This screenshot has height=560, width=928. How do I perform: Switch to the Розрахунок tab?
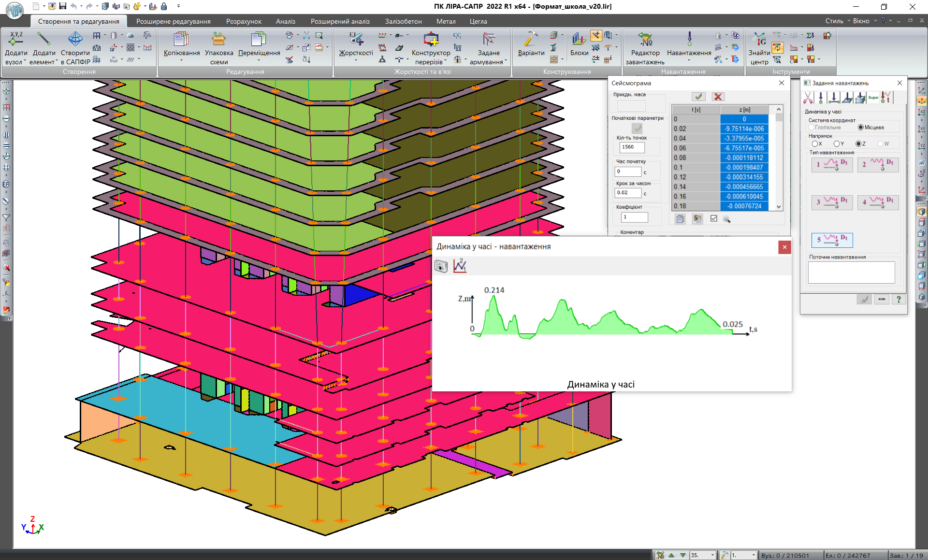pyautogui.click(x=244, y=21)
